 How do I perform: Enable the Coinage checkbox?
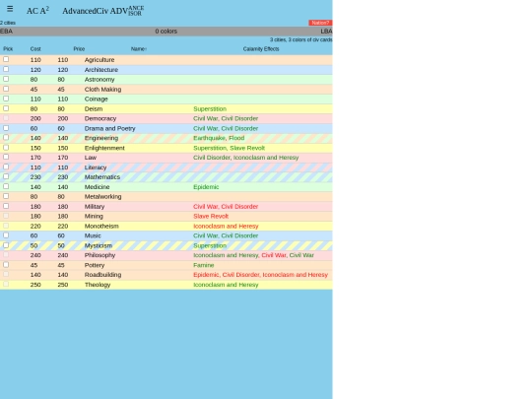point(6,99)
